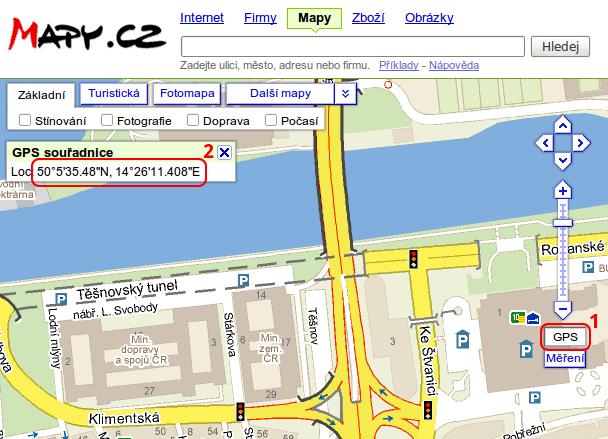Click the Mapy.cz logo

click(x=86, y=35)
